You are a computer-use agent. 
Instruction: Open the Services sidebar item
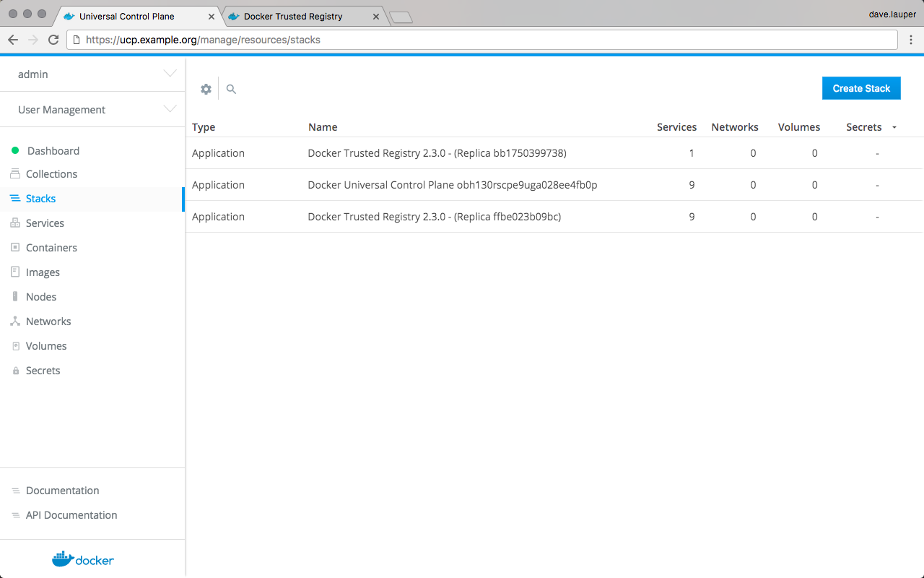[x=45, y=223]
